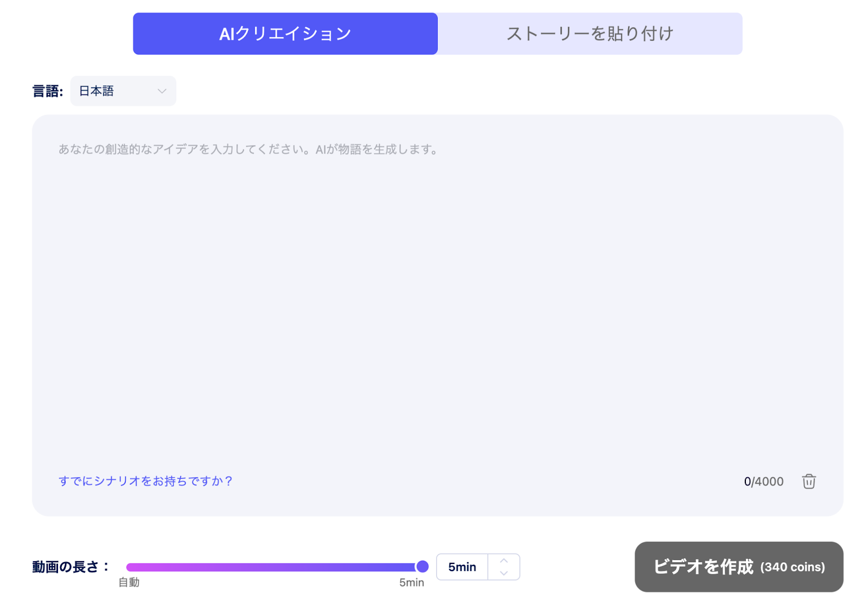Delete text using the trash icon
The width and height of the screenshot is (868, 603).
pyautogui.click(x=808, y=481)
